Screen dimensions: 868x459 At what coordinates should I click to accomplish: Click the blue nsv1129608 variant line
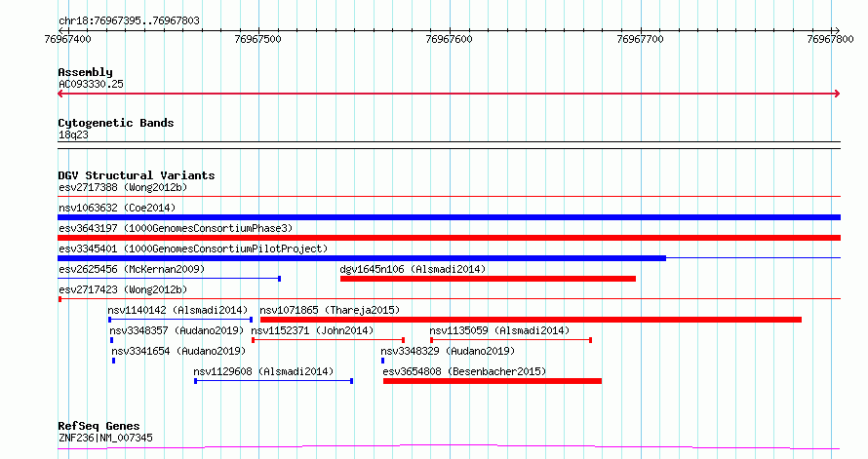[x=273, y=381]
